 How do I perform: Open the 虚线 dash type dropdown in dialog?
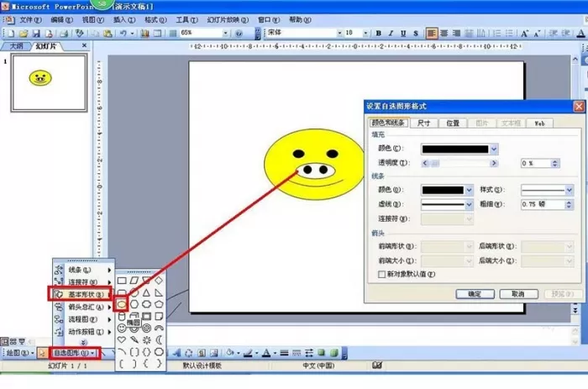469,204
